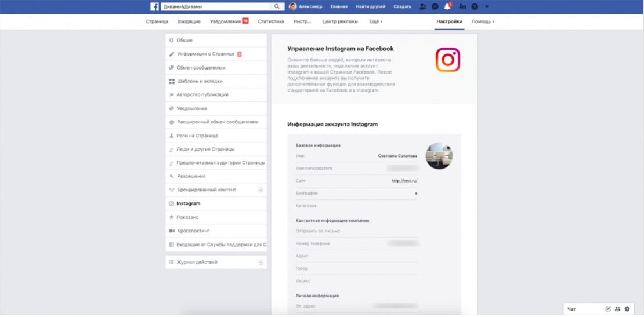The width and height of the screenshot is (644, 317).
Task: Click the search magnifier icon
Action: coord(277,6)
